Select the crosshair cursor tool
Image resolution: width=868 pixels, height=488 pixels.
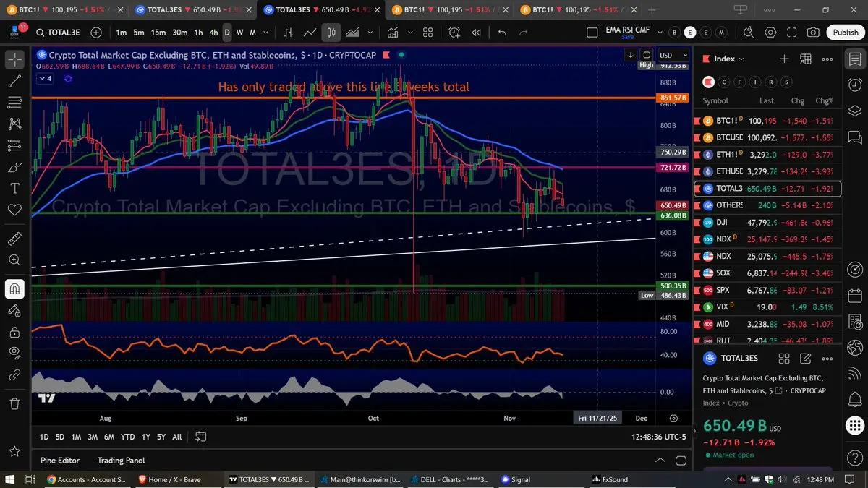[x=14, y=59]
